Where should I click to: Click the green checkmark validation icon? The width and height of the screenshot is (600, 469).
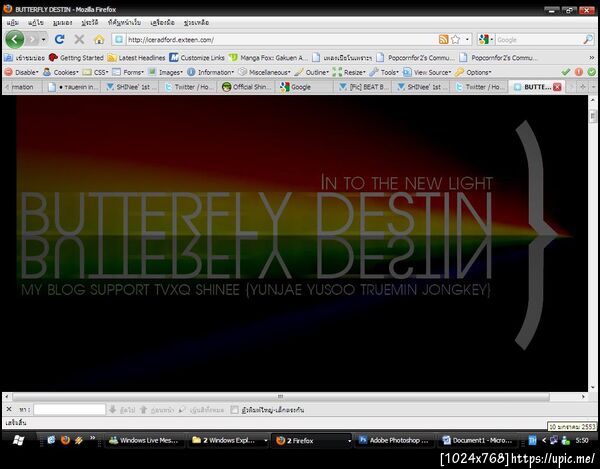[566, 72]
